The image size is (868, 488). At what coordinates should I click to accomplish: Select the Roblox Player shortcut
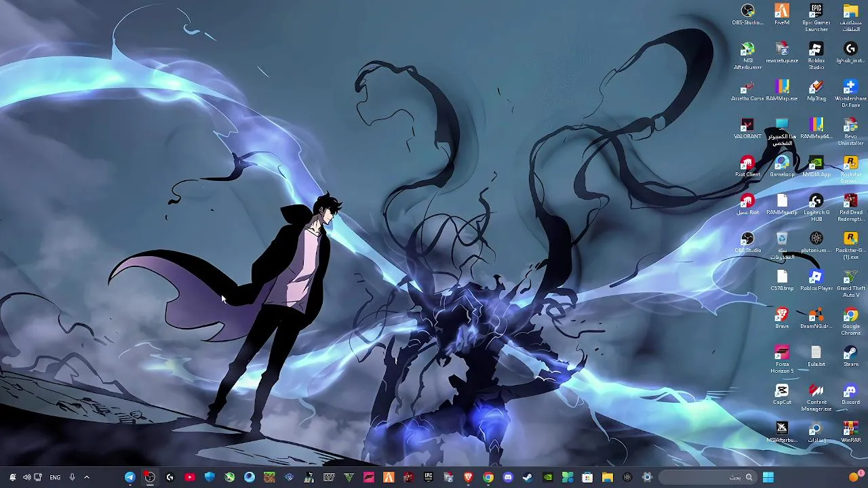pyautogui.click(x=816, y=281)
